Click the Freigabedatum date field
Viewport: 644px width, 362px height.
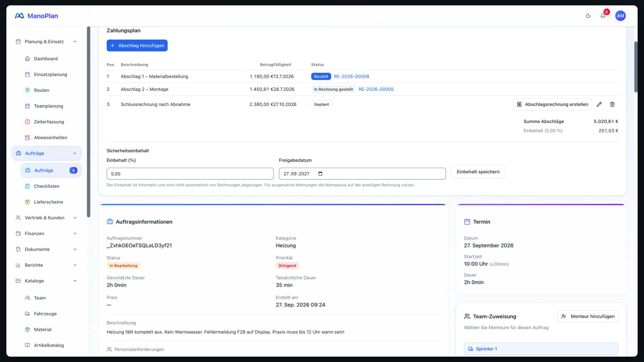tap(362, 174)
